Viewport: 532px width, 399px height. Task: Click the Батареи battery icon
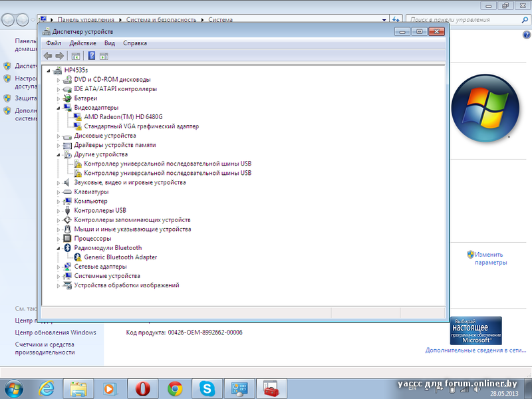coord(67,98)
